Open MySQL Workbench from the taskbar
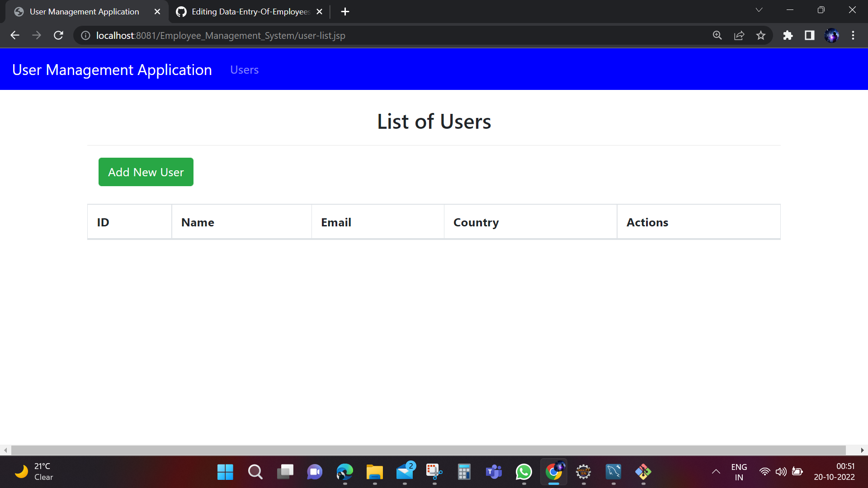 click(613, 472)
